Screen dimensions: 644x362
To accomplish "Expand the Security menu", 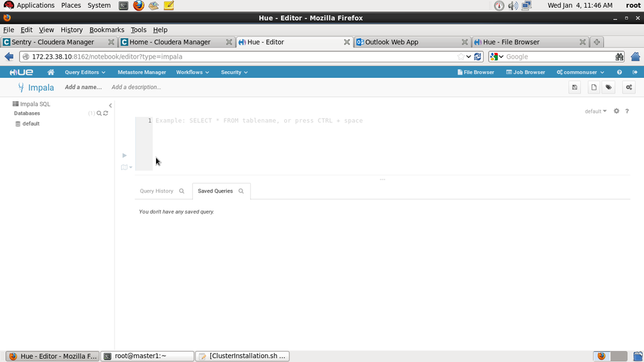I will click(x=234, y=72).
